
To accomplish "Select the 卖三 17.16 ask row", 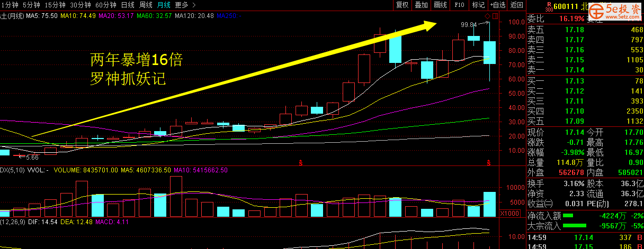I will click(585, 50).
